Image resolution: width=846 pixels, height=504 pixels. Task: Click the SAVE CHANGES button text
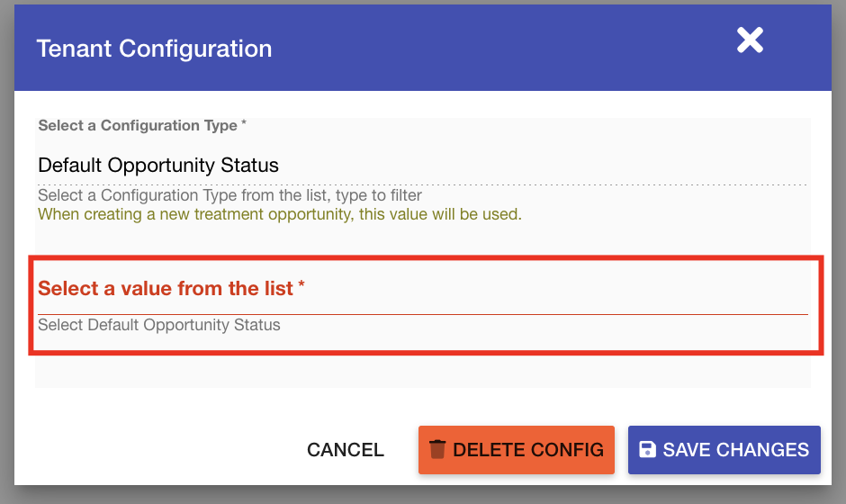[735, 450]
